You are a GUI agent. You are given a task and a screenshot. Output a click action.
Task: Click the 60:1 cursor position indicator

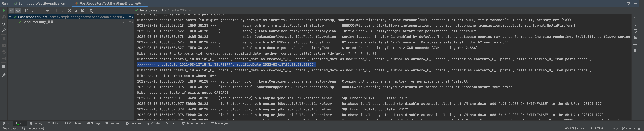[x=575, y=128]
